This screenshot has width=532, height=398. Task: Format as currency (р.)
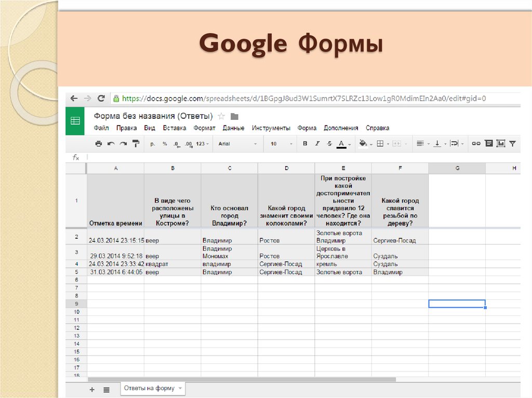153,144
